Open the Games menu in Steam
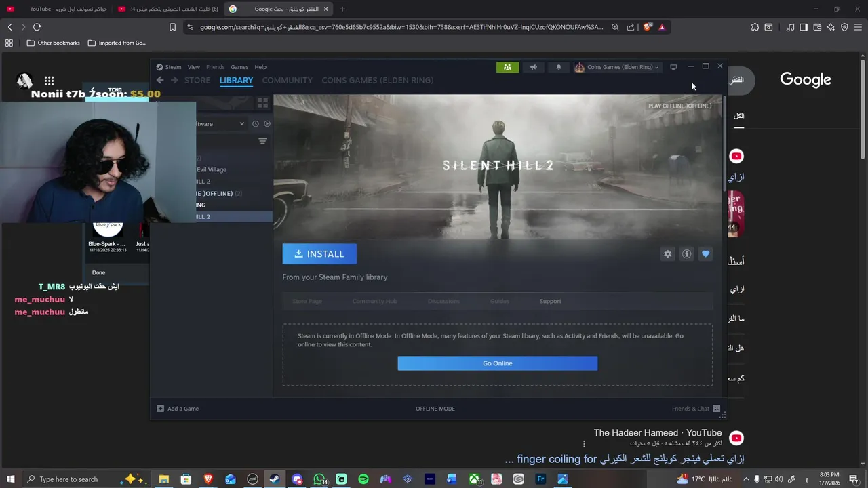This screenshot has height=488, width=868. coord(239,67)
